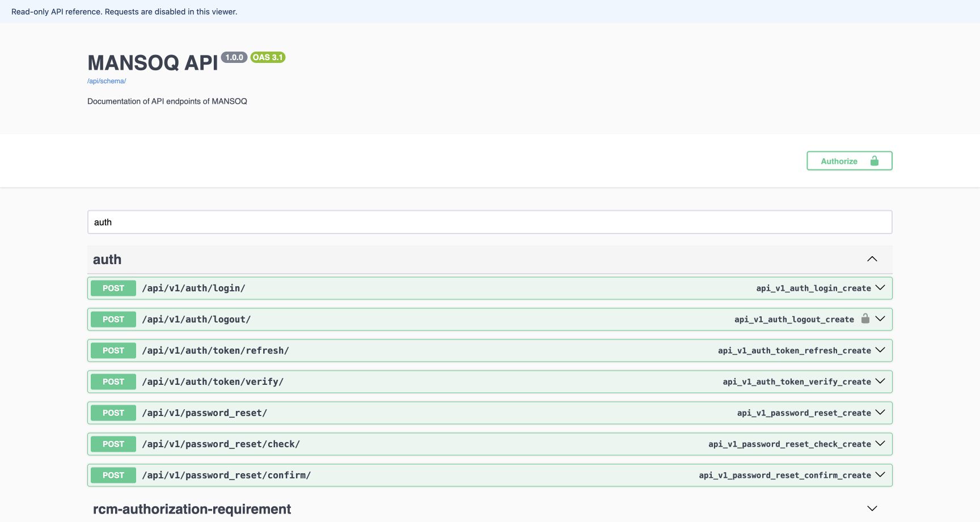Select the /api/v1/password_reset/ path text
Screen dimensions: 980x522
click(x=204, y=413)
